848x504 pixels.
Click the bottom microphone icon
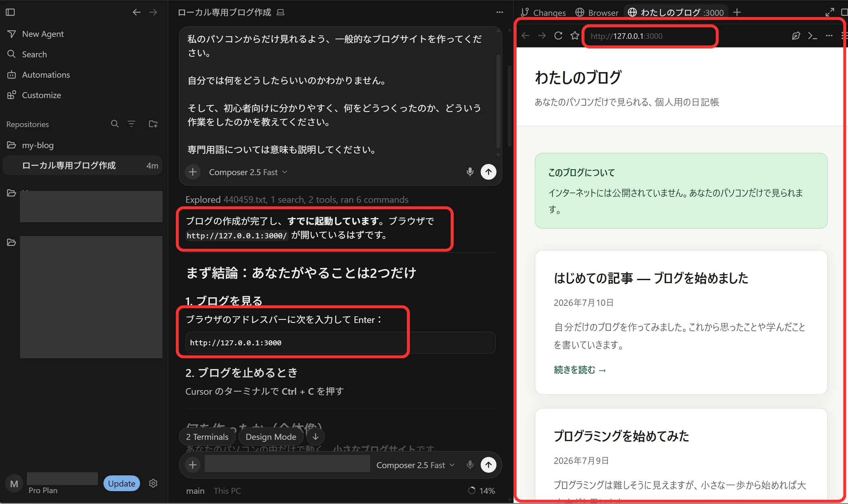pyautogui.click(x=470, y=465)
